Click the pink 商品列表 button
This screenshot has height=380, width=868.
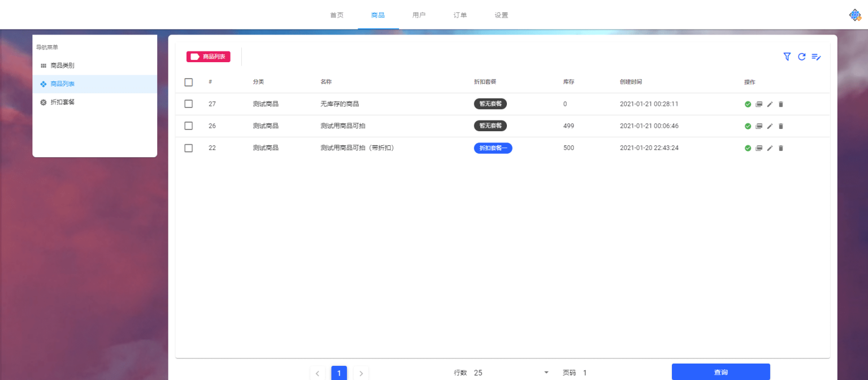pyautogui.click(x=209, y=57)
